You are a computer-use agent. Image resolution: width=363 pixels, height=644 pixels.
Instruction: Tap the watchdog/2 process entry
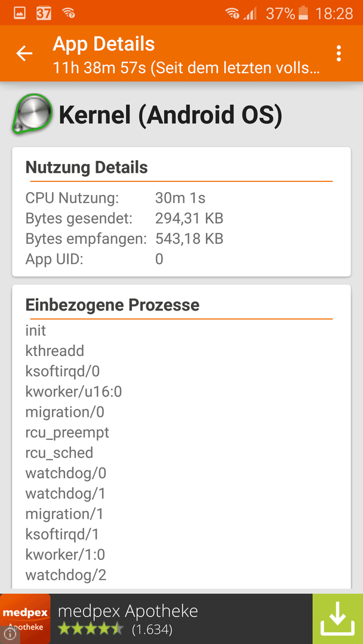tap(66, 575)
